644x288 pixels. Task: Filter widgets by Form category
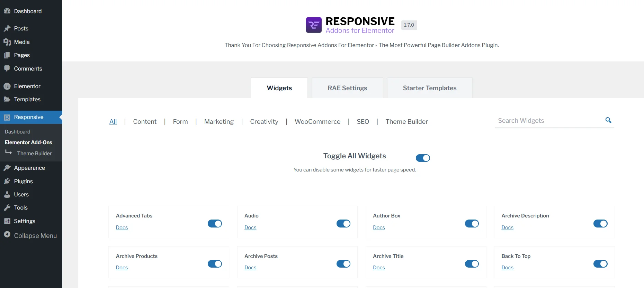click(x=180, y=121)
